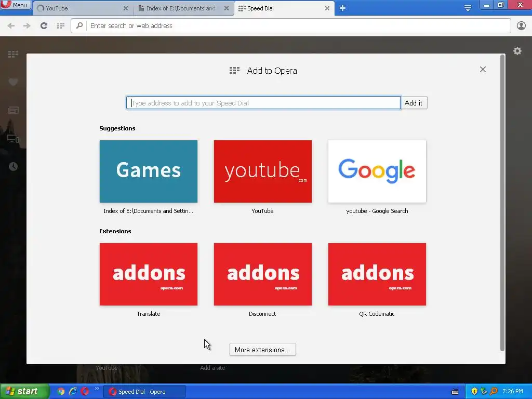Click the safely remove hardware tray icon
Image resolution: width=532 pixels, height=399 pixels.
pos(484,392)
